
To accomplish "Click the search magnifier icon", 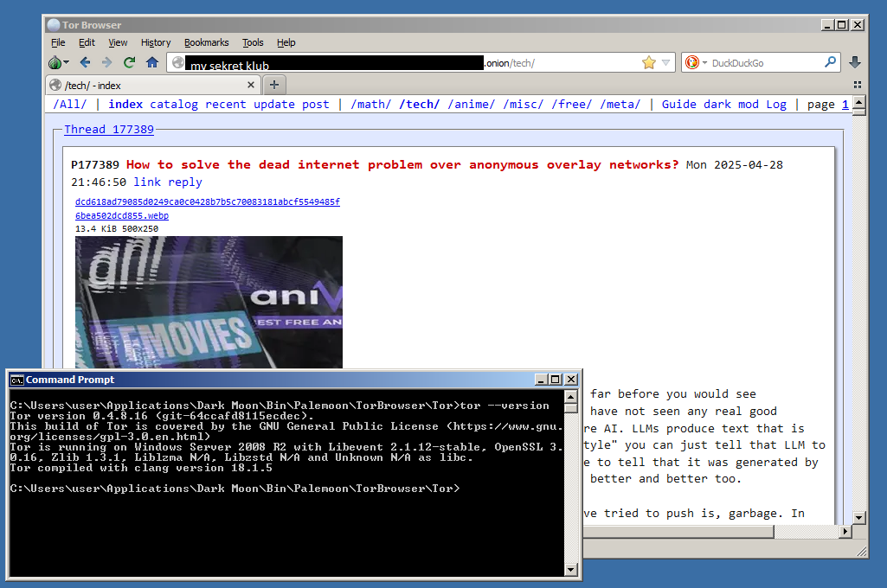I will click(830, 62).
